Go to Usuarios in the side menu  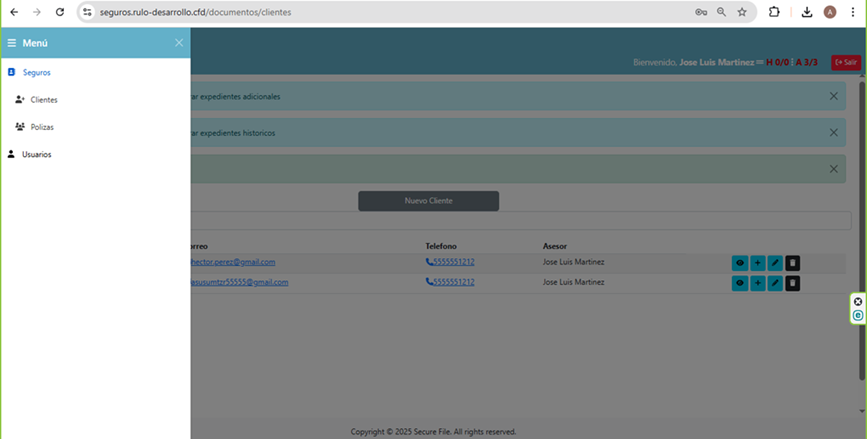click(x=36, y=154)
